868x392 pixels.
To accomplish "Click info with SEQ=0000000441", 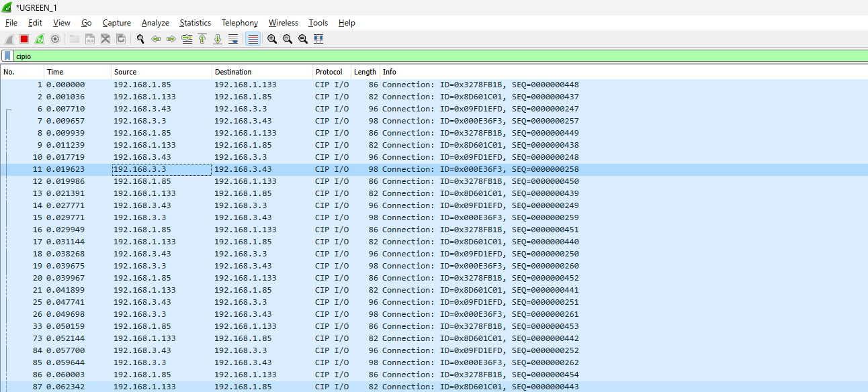I will point(480,290).
